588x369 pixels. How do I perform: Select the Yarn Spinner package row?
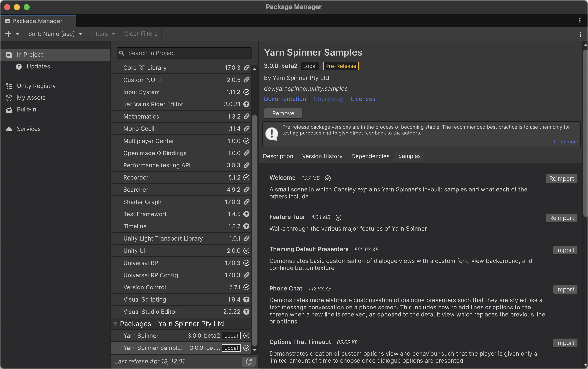tap(181, 336)
